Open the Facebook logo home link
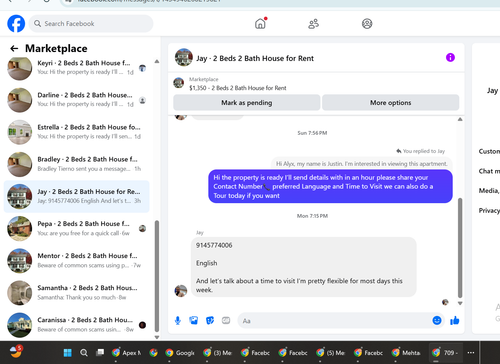 [x=16, y=24]
